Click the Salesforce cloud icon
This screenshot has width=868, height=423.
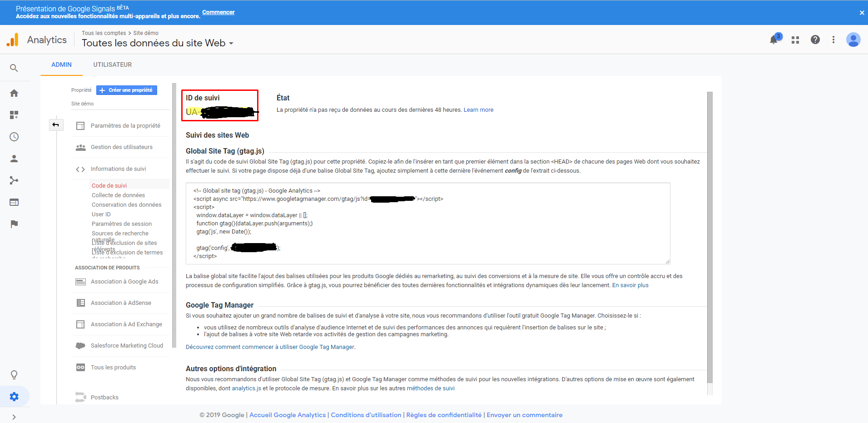tap(80, 346)
